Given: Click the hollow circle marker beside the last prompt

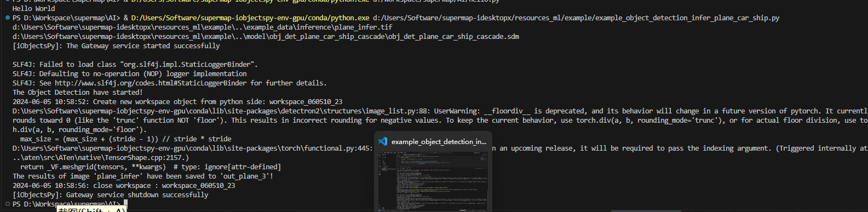Looking at the screenshot, I should tap(7, 204).
